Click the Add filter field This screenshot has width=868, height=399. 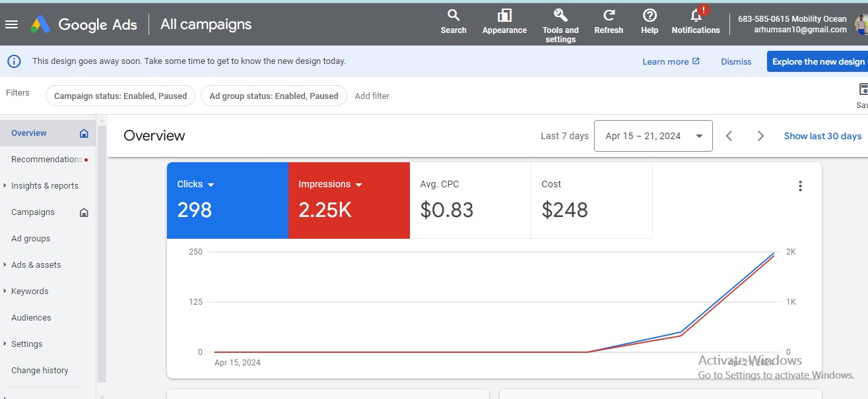372,96
